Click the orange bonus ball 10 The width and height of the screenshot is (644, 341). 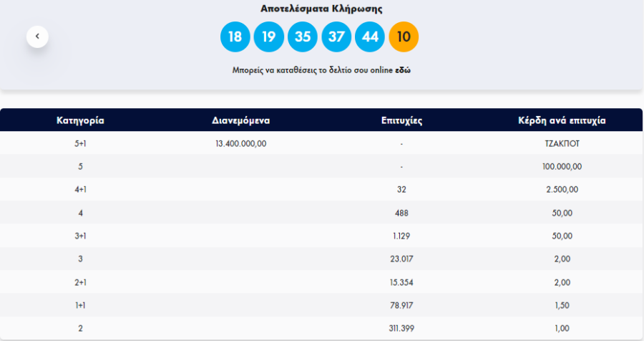point(404,37)
